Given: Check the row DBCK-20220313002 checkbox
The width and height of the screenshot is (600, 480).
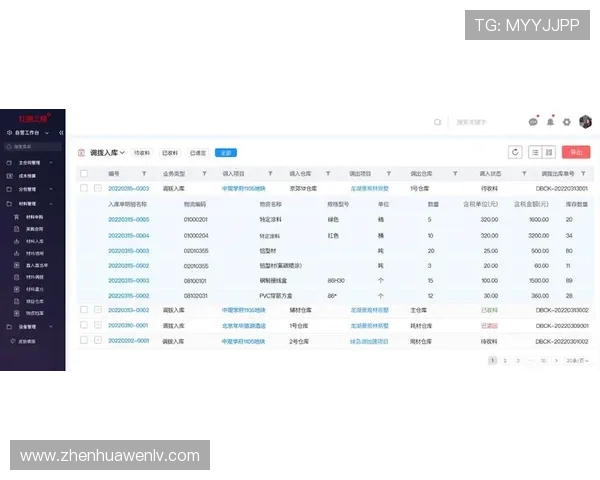Looking at the screenshot, I should tap(84, 310).
